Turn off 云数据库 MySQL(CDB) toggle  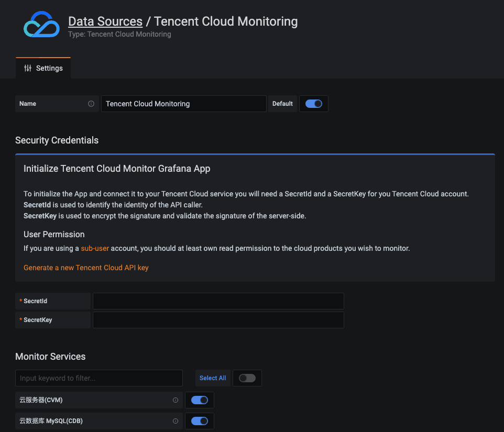pos(200,421)
